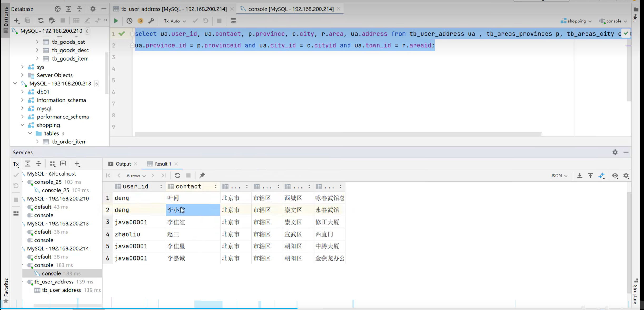Image resolution: width=644 pixels, height=310 pixels.
Task: Pin the Result 1 tab
Action: tap(202, 176)
